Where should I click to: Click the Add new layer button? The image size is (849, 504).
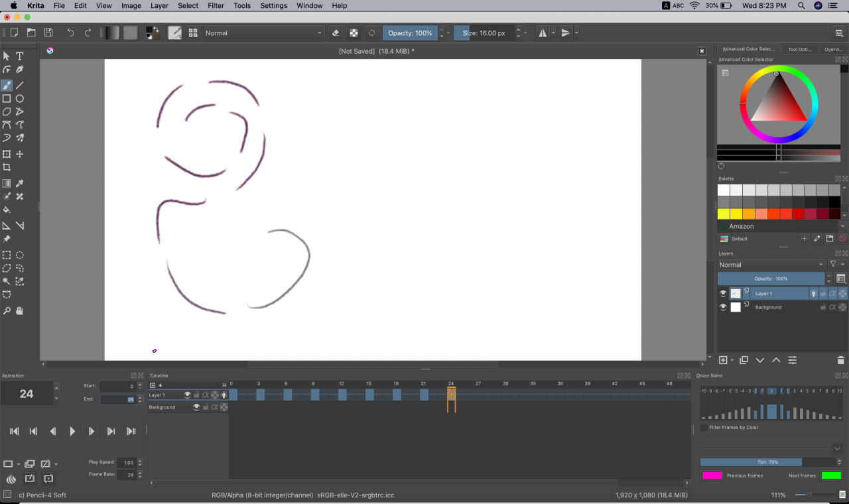point(722,360)
